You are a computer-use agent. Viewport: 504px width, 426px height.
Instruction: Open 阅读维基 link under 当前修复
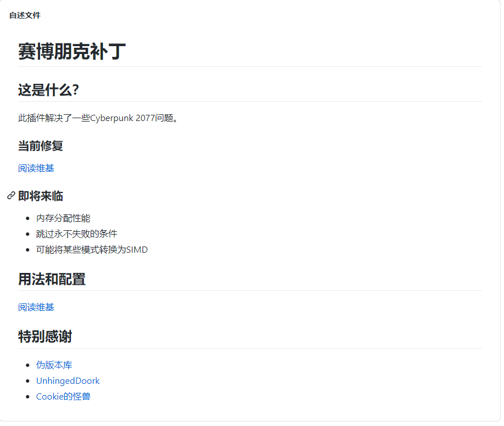point(36,168)
